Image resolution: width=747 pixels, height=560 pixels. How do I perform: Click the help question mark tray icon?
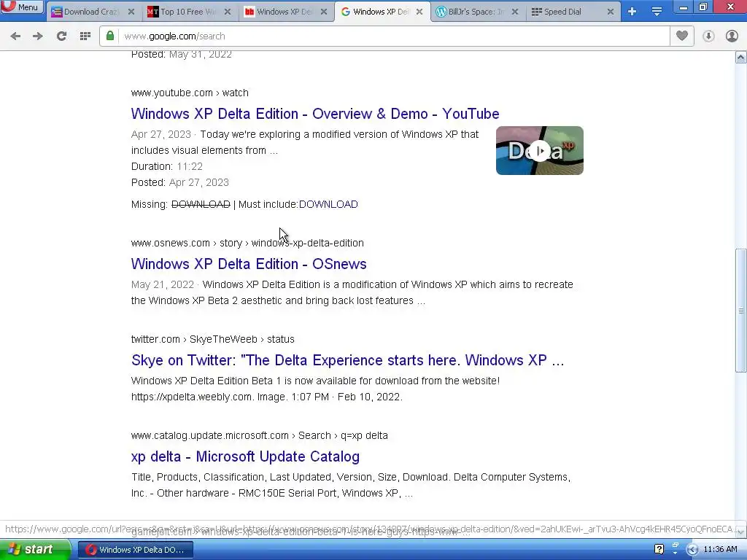[x=659, y=550]
